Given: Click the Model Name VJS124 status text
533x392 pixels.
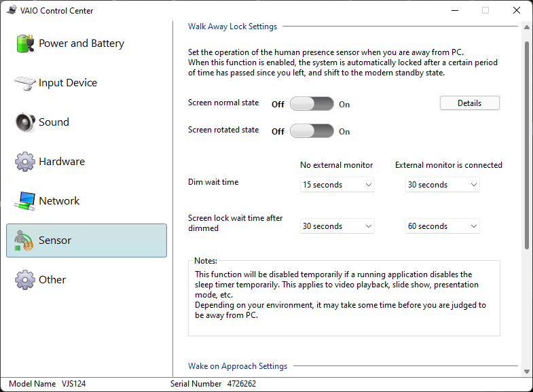Looking at the screenshot, I should [x=48, y=384].
